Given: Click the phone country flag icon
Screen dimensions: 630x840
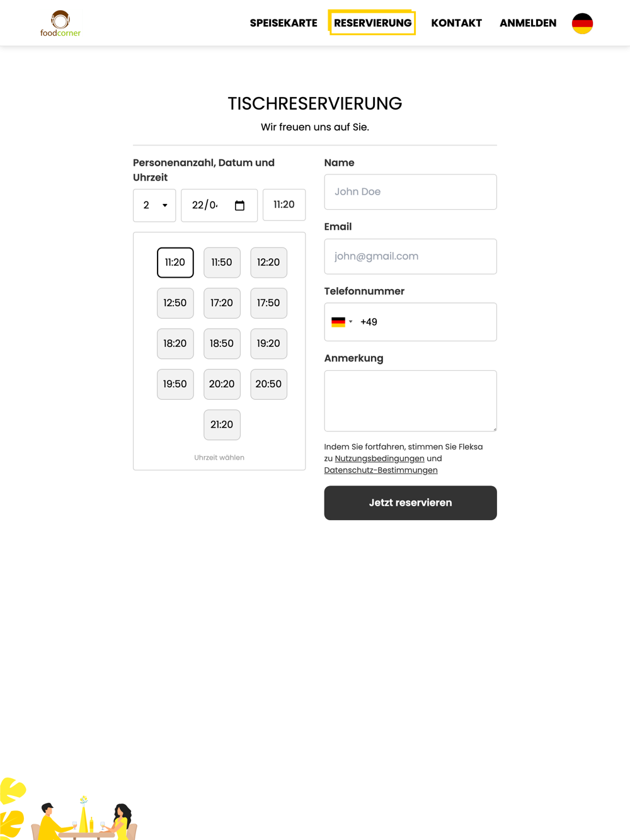Looking at the screenshot, I should point(338,322).
